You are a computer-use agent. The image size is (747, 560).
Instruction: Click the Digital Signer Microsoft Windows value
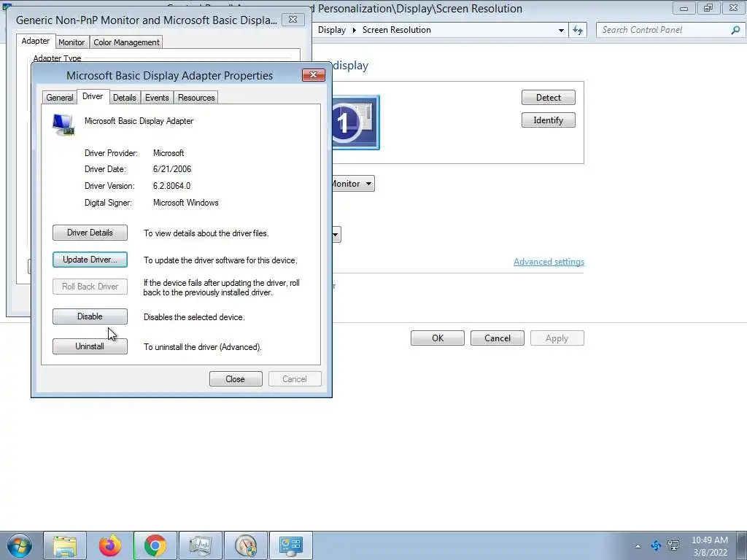coord(186,203)
